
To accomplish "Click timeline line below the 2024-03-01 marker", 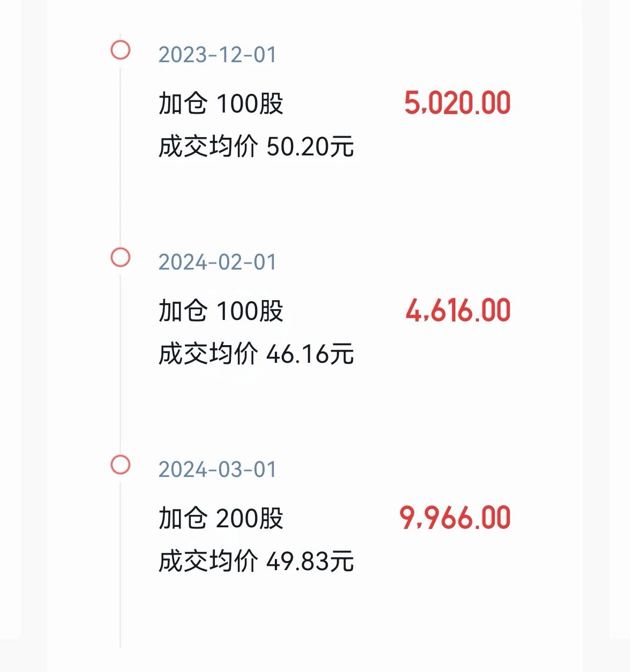I will (121, 562).
